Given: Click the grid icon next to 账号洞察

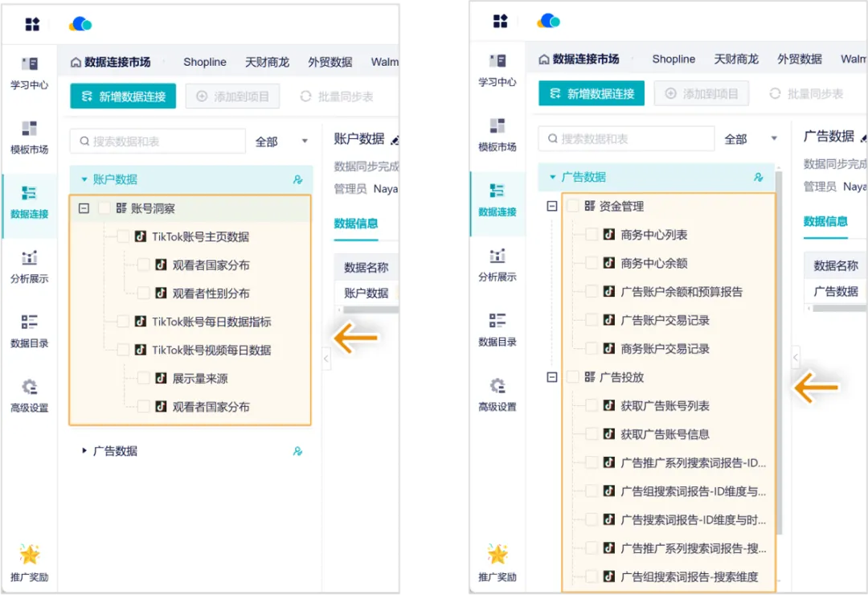Looking at the screenshot, I should (x=121, y=208).
